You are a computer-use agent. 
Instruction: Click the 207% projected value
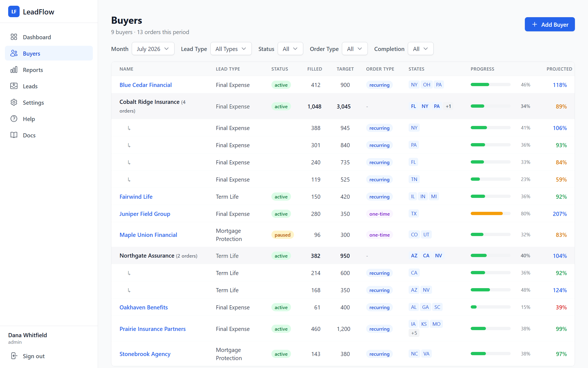coord(560,214)
